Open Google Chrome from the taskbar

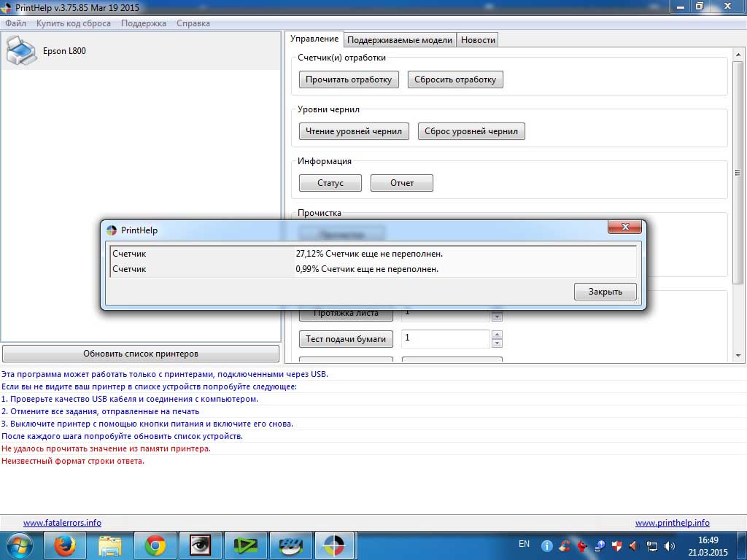click(x=155, y=545)
